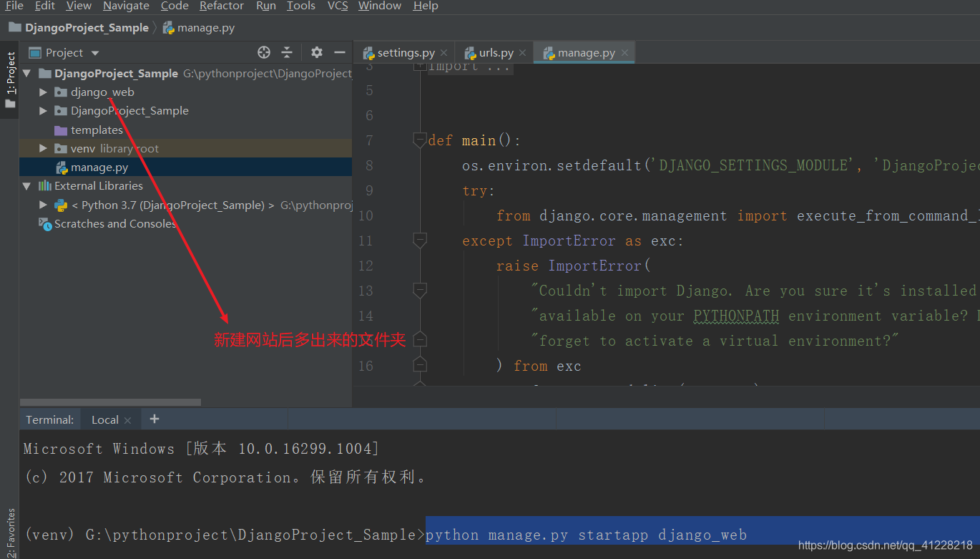
Task: Click the collapse all icon in Project panel
Action: [x=287, y=52]
